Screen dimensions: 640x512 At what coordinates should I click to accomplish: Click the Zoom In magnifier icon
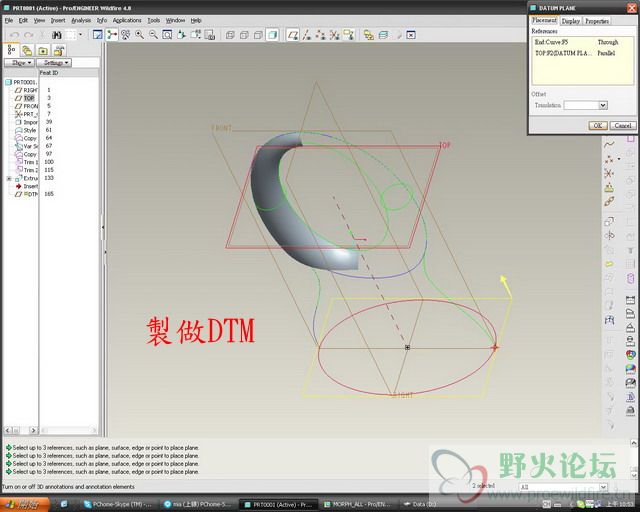pos(139,35)
